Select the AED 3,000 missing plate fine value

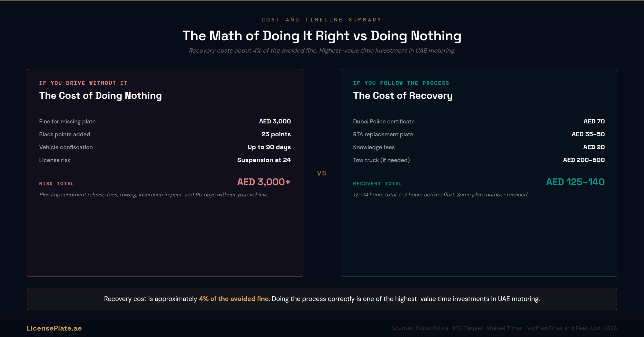pos(275,121)
